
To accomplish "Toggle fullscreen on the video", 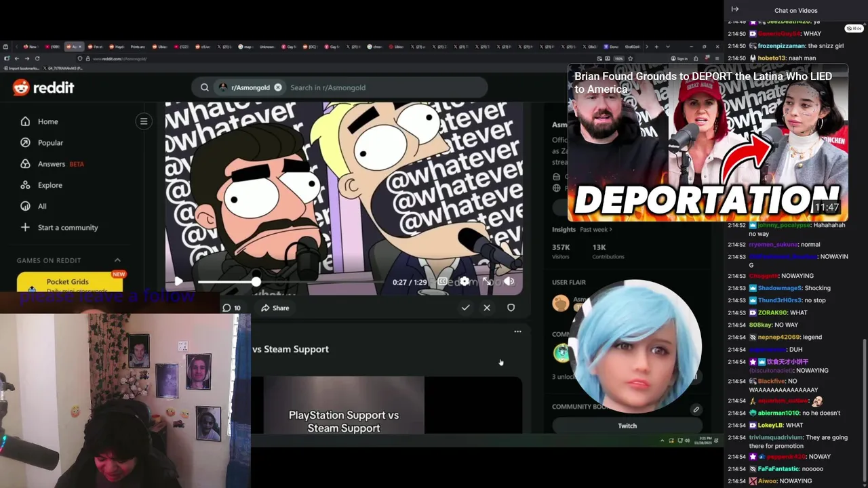I will pos(487,281).
